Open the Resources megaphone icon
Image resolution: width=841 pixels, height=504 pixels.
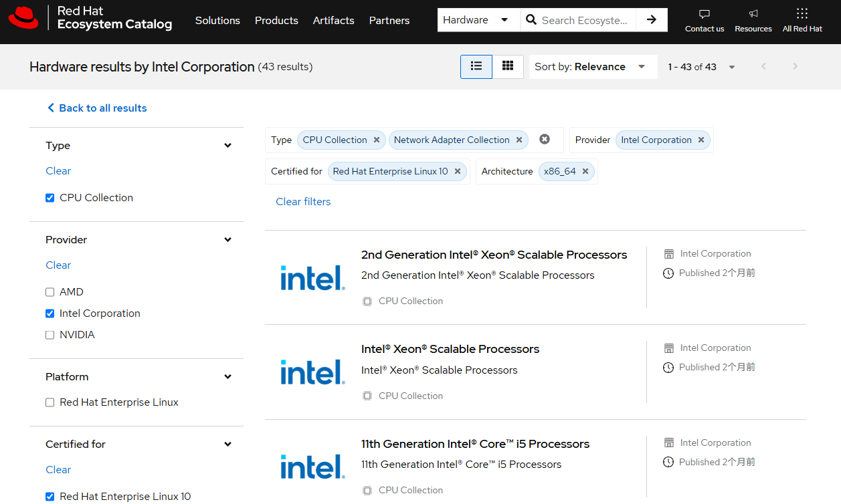(753, 15)
